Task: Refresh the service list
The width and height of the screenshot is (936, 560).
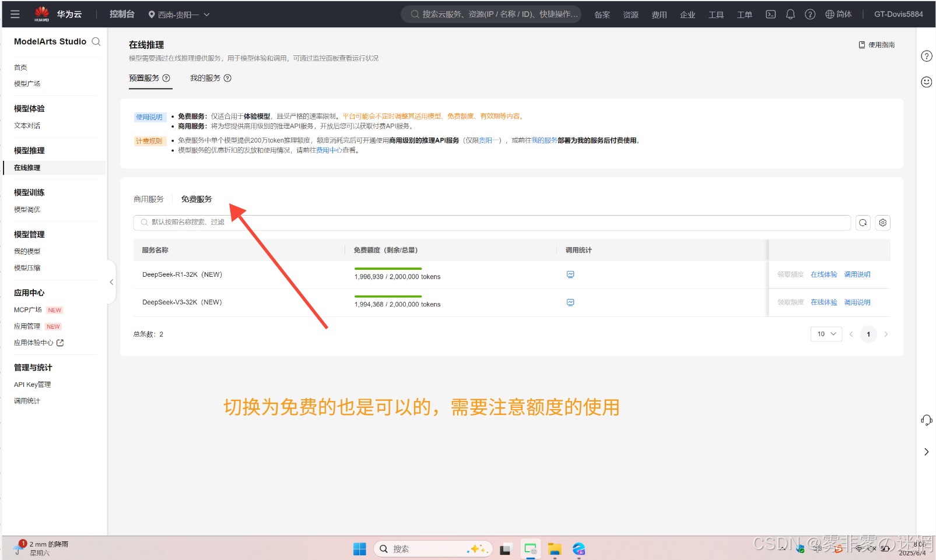Action: [863, 223]
